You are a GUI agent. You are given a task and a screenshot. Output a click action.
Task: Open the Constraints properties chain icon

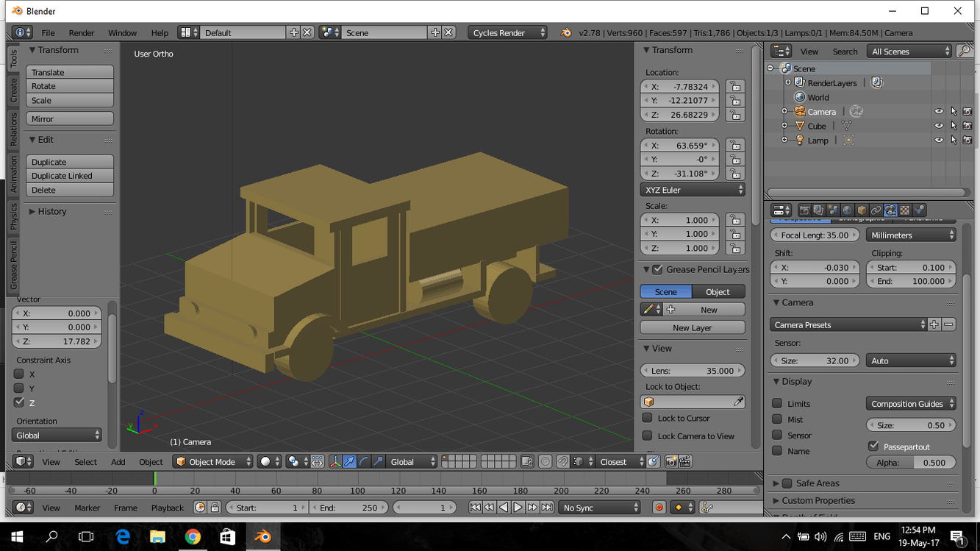(x=876, y=210)
